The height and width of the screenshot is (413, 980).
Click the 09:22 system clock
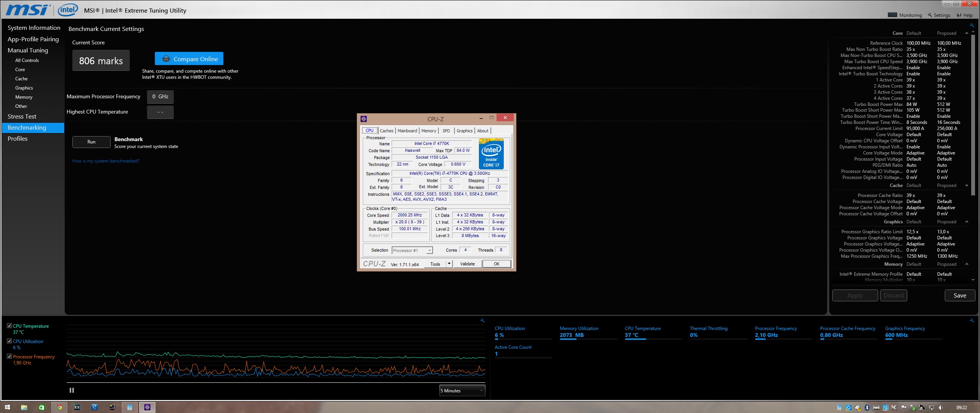pyautogui.click(x=962, y=408)
